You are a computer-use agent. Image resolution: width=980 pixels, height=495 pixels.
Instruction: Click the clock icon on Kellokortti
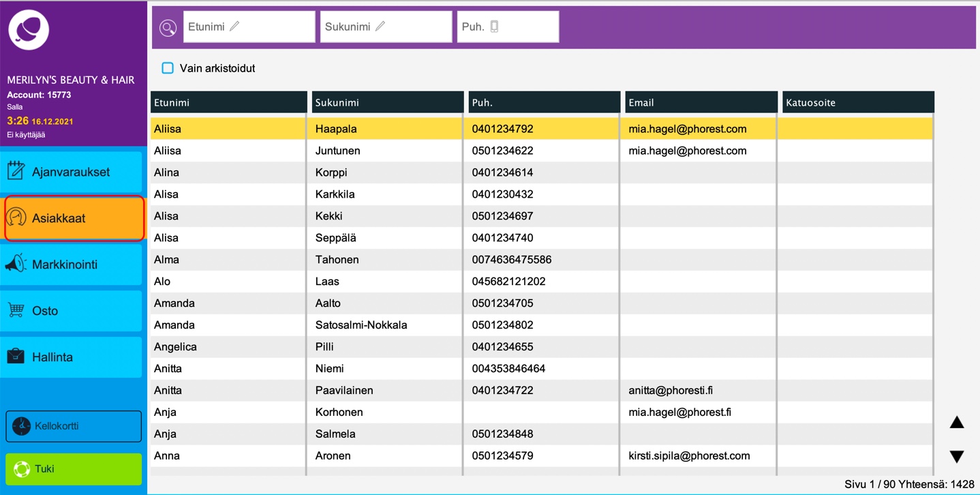(21, 425)
